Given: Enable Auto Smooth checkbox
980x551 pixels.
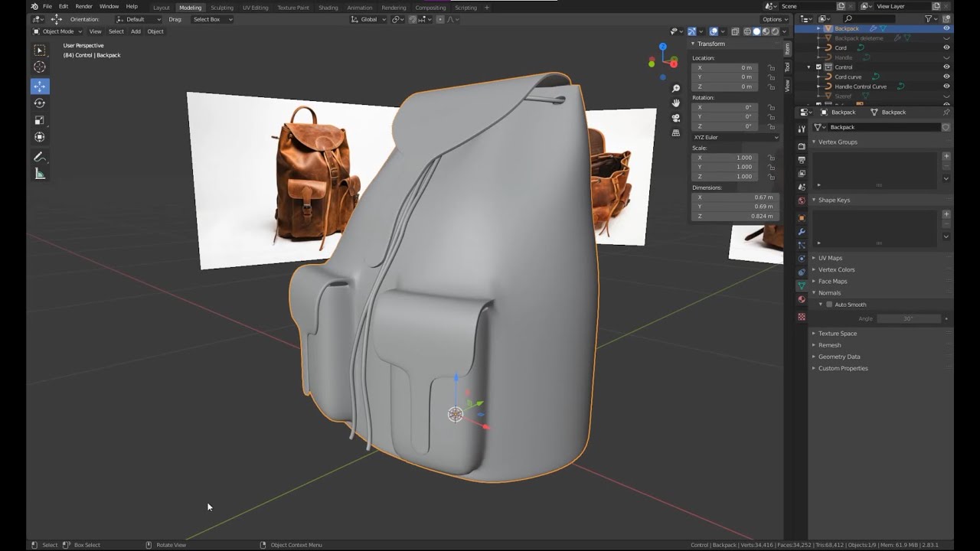Looking at the screenshot, I should click(829, 305).
